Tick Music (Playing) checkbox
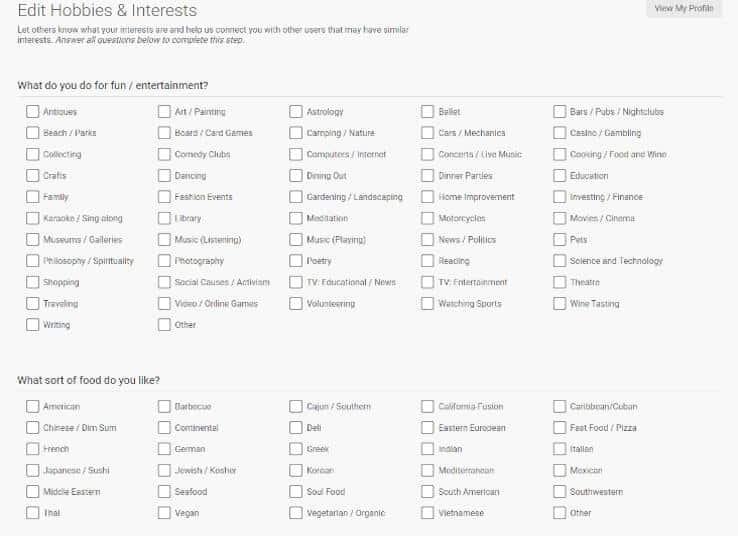Image resolution: width=738 pixels, height=536 pixels. 296,240
